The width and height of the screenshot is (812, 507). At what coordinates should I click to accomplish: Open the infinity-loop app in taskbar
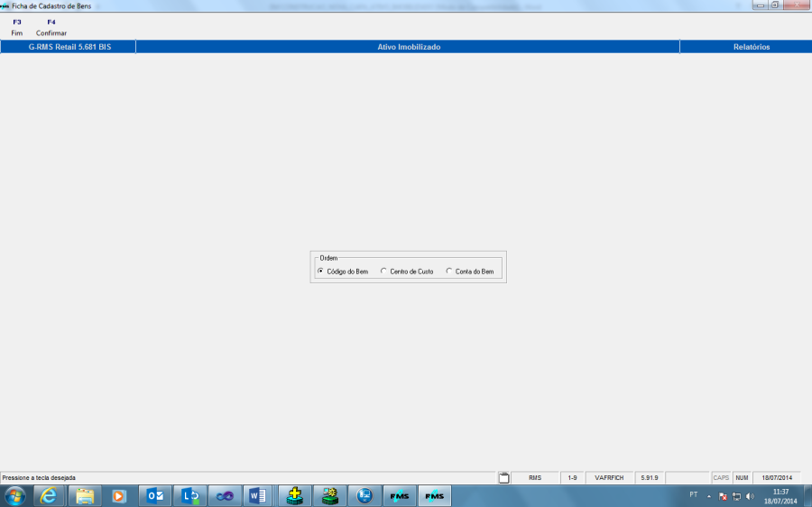(225, 496)
